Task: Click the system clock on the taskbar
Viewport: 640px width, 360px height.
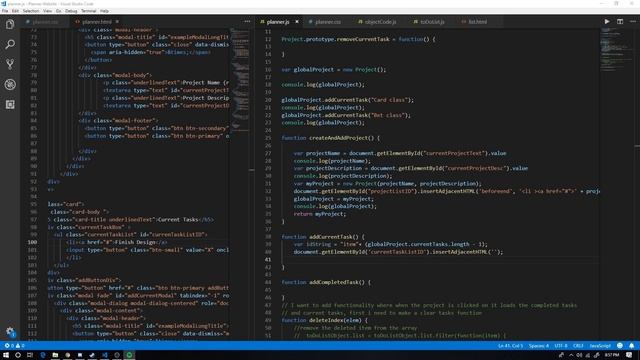Action: click(612, 355)
